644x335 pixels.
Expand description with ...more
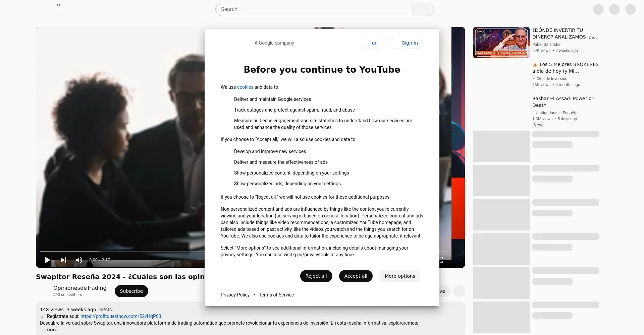(49, 330)
